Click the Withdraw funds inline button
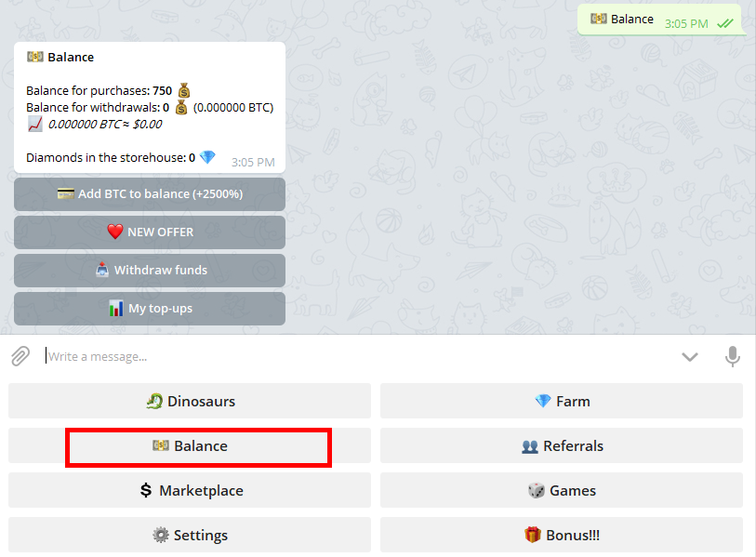The height and width of the screenshot is (557, 756). pyautogui.click(x=150, y=271)
